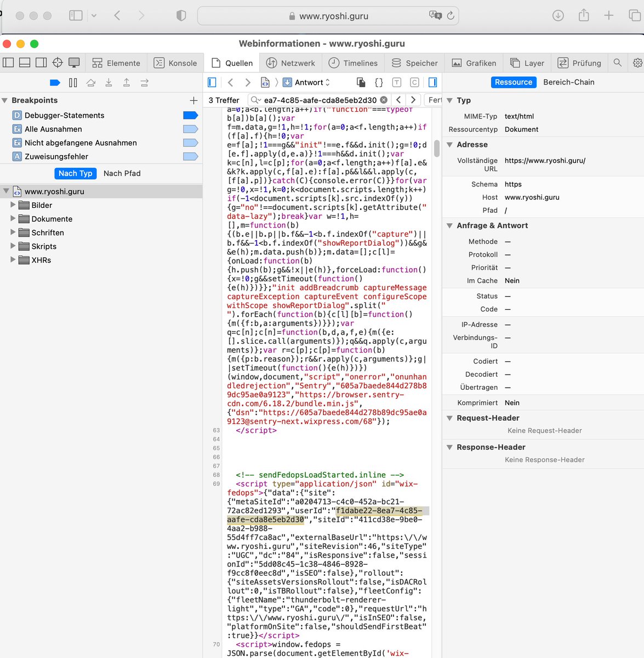
Task: Collapse the Anfrage & Antwort section
Action: coord(449,225)
